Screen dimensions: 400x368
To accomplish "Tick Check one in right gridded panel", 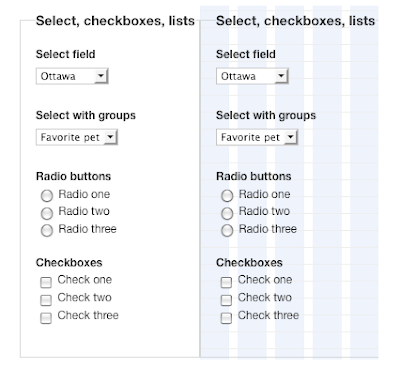I will click(226, 282).
